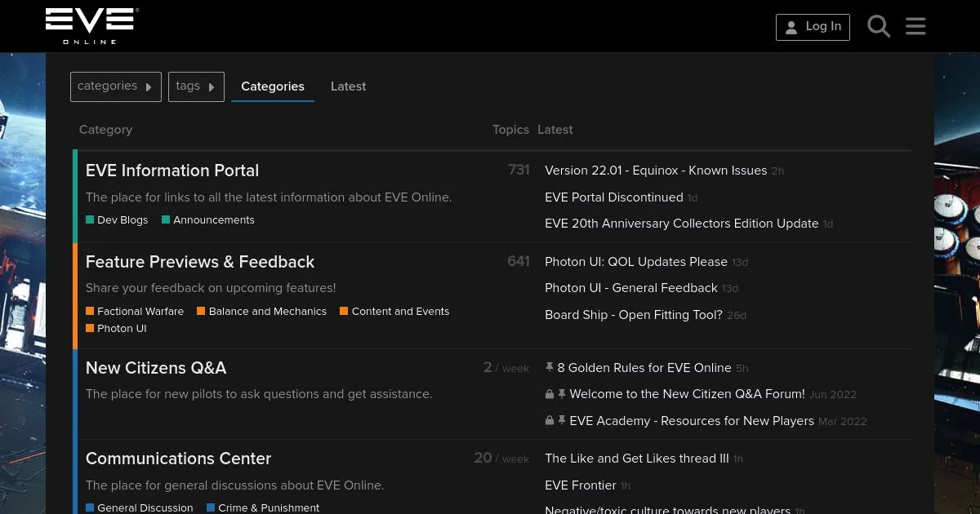Click the Topics column header
This screenshot has width=980, height=514.
click(510, 130)
